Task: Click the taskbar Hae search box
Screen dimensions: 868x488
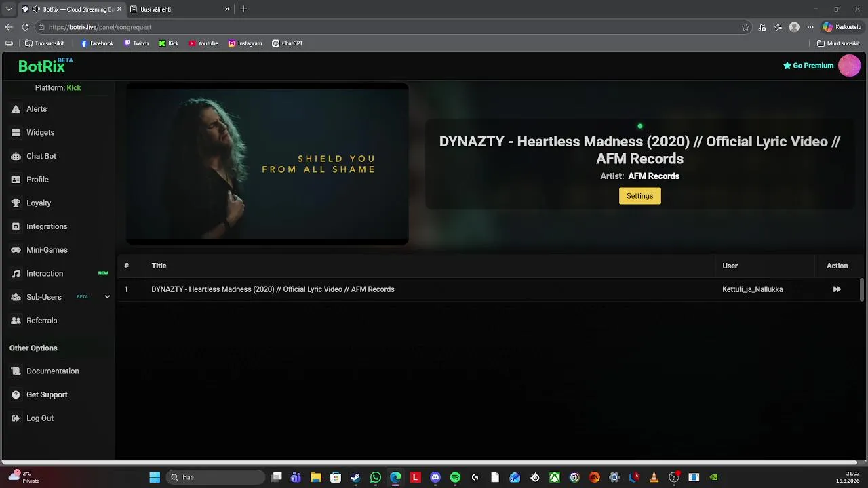Action: coord(216,477)
